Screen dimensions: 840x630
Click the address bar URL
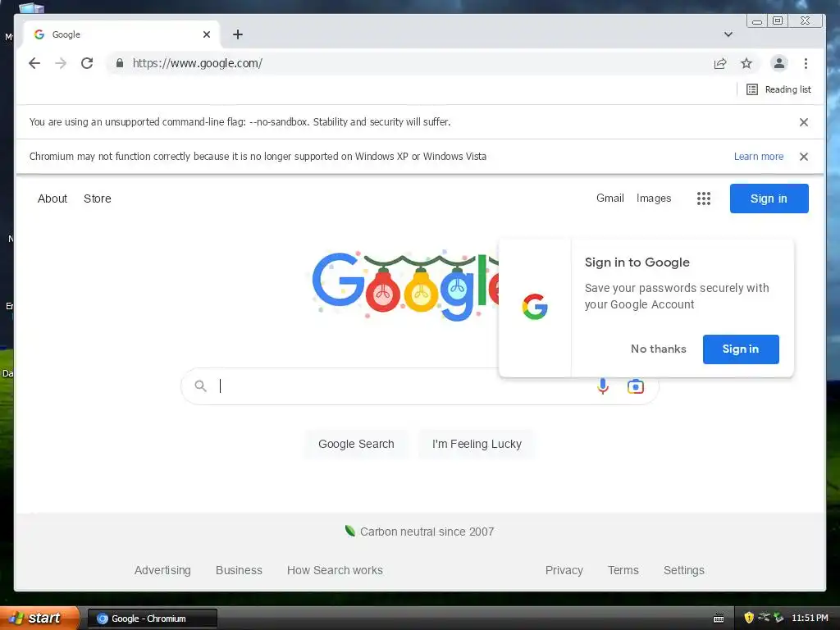197,63
